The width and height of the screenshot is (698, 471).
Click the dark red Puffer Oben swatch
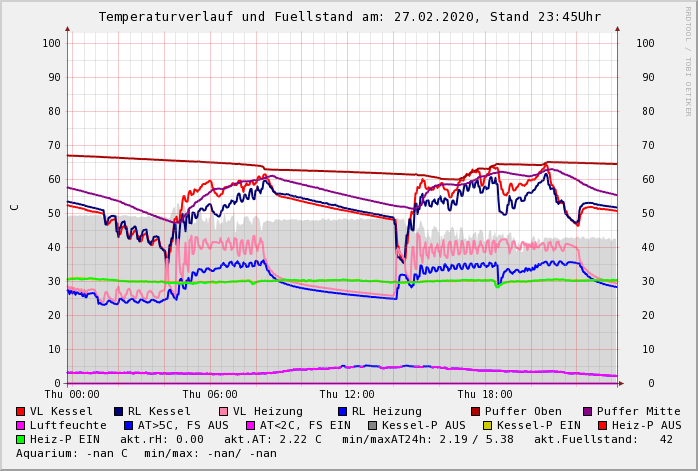(475, 411)
